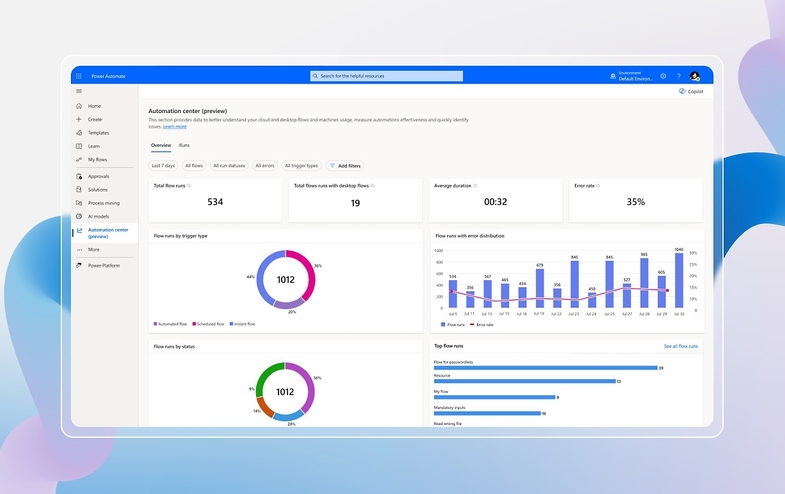Viewport: 785px width, 494px height.
Task: Open the Copilot panel
Action: pos(691,92)
